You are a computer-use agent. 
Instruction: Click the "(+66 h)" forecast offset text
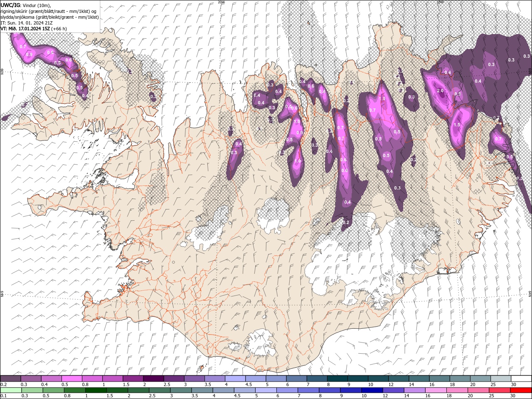[59, 29]
